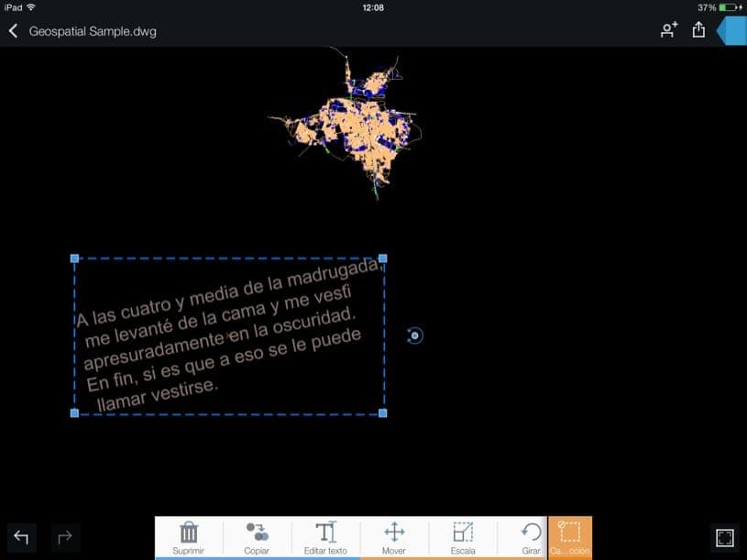
Task: Click the circular rotation handle
Action: point(414,335)
